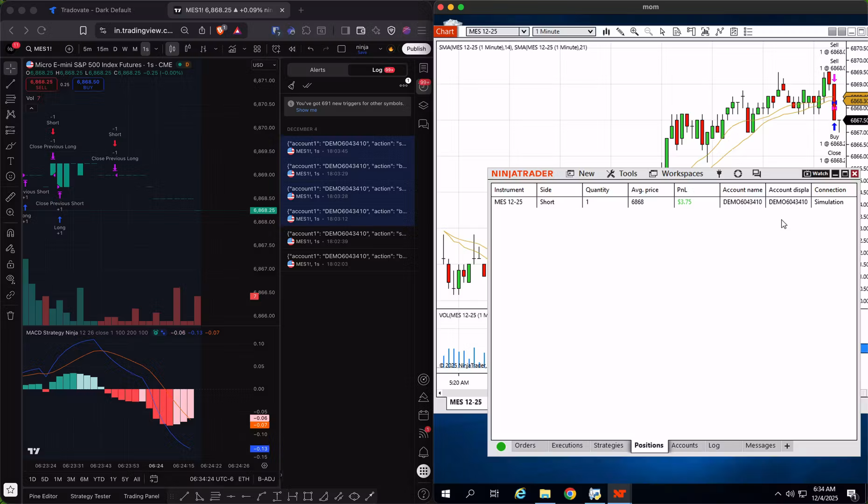Click the Show me link in the alerts panel
The height and width of the screenshot is (504, 868).
[306, 110]
